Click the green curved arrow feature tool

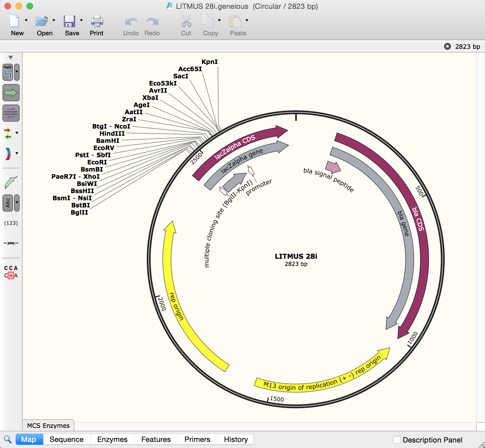click(x=11, y=183)
